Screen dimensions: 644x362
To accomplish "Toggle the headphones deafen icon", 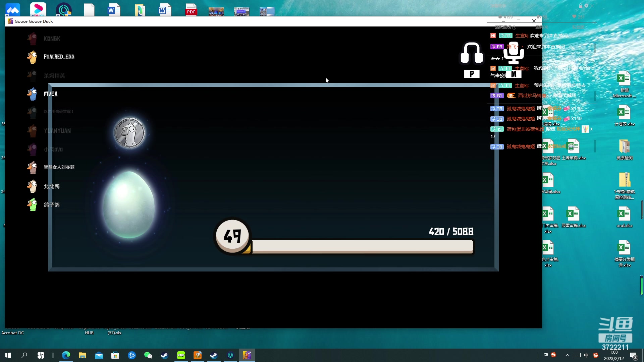I will (x=472, y=53).
